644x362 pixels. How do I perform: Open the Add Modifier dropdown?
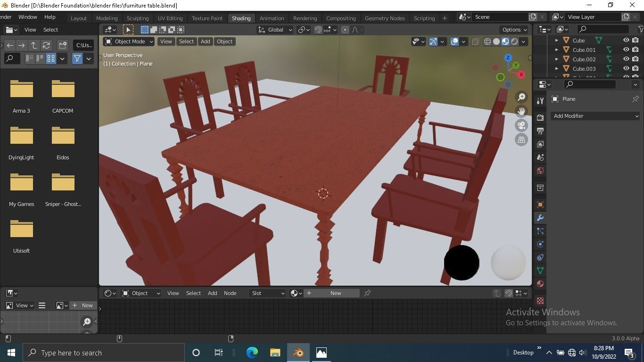click(x=595, y=116)
